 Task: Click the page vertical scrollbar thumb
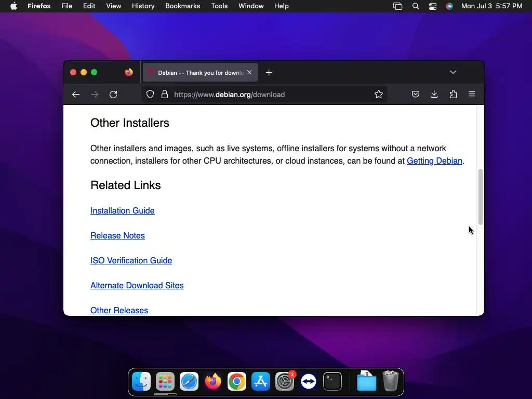point(480,196)
